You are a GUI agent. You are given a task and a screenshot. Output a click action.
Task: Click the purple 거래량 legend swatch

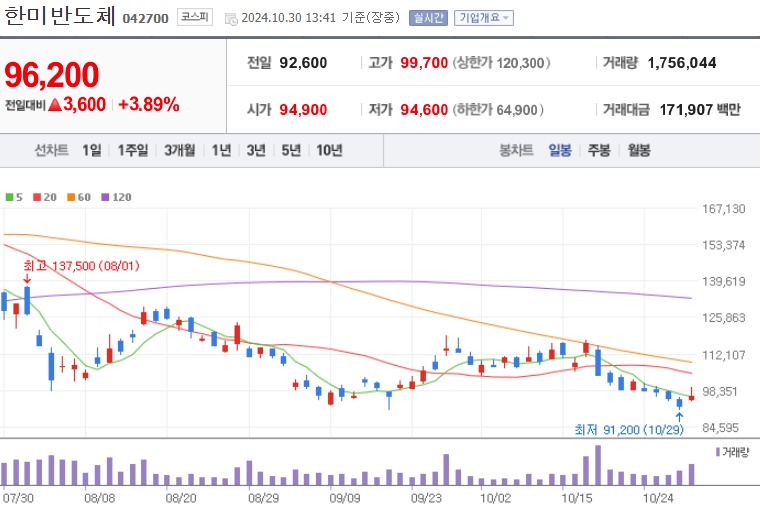click(x=718, y=452)
